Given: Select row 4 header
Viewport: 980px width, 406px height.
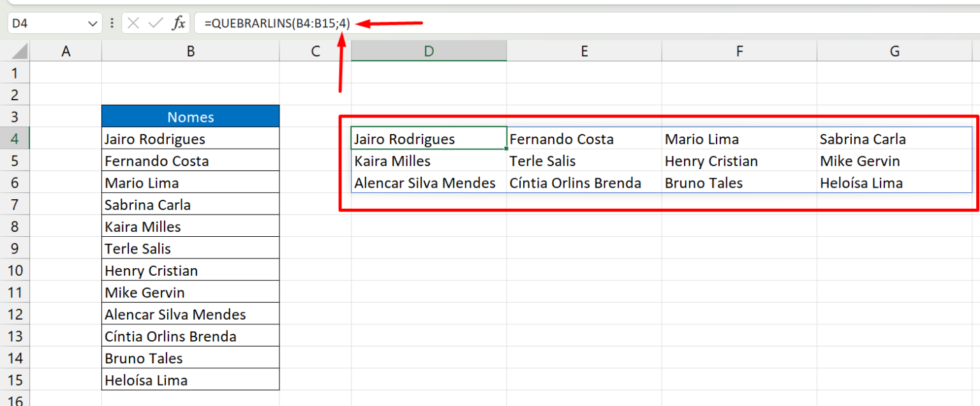Looking at the screenshot, I should tap(14, 138).
